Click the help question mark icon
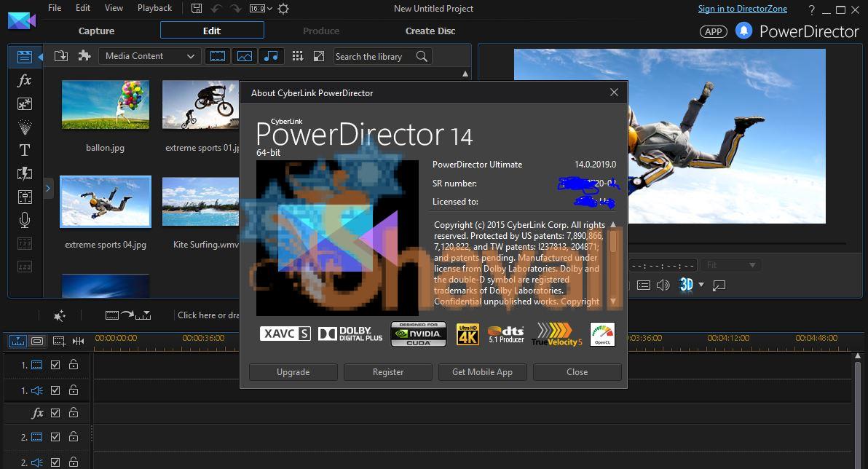 (x=811, y=9)
